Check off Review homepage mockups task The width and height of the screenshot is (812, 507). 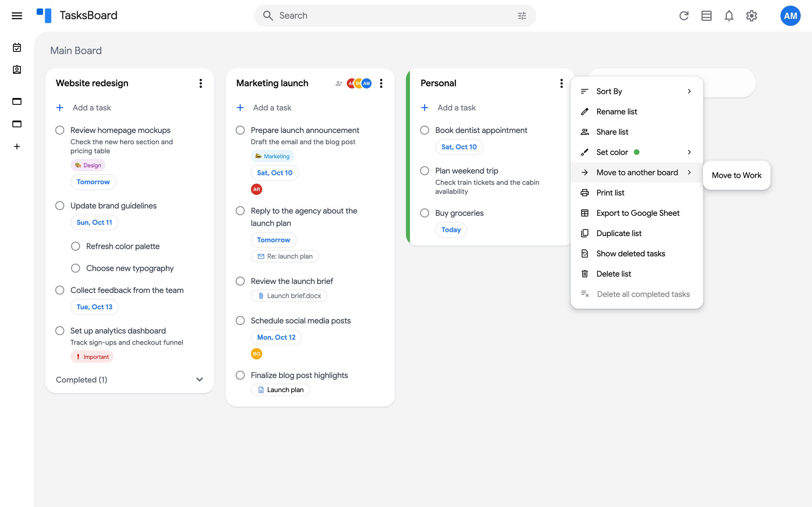click(60, 130)
